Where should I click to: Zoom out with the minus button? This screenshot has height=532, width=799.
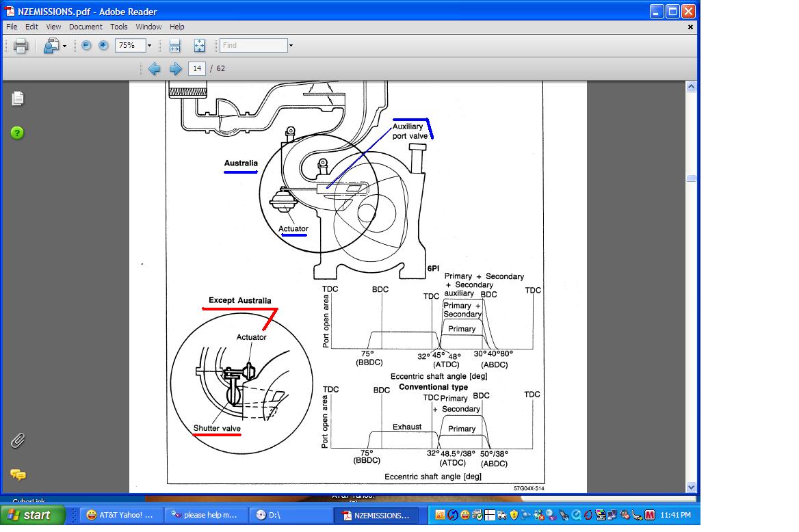tap(86, 45)
